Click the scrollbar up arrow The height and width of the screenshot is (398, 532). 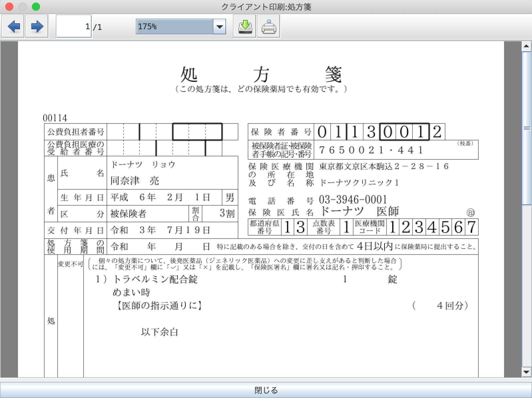coord(526,46)
